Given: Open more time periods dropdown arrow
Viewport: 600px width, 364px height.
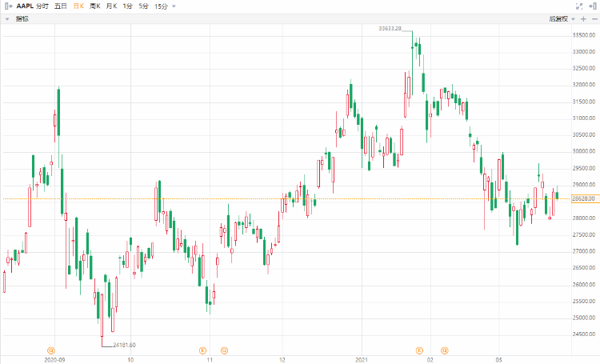Looking at the screenshot, I should [x=174, y=6].
